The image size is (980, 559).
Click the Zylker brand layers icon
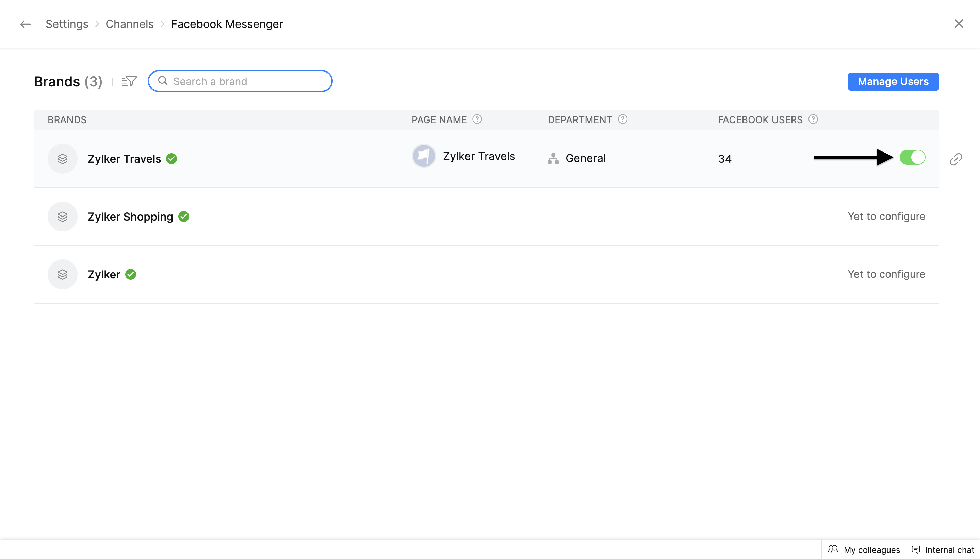pyautogui.click(x=63, y=274)
